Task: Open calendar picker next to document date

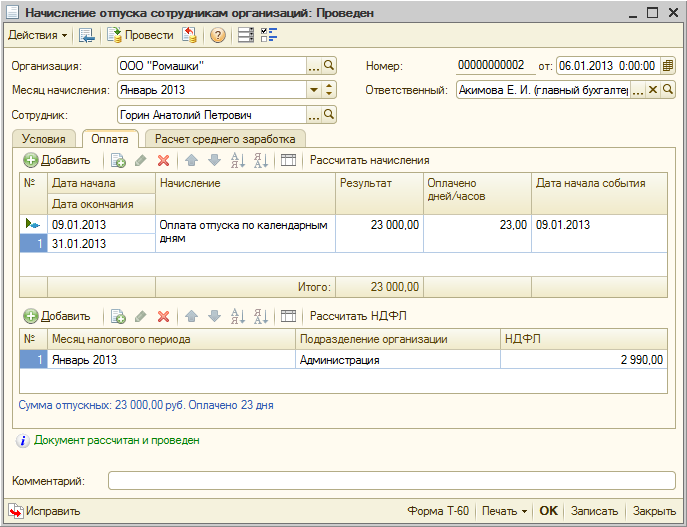Action: (x=668, y=66)
